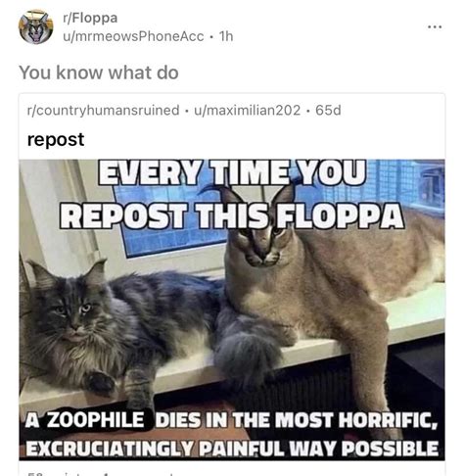Open post titled You know what do

click(99, 72)
